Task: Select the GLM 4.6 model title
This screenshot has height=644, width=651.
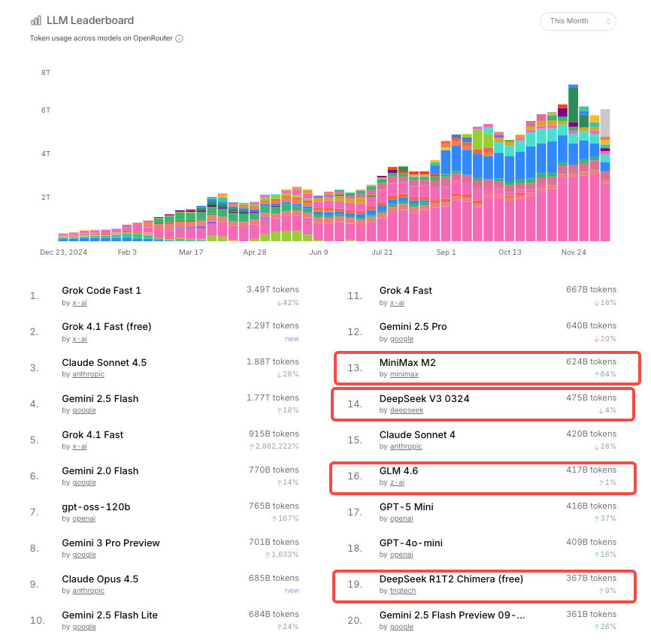Action: coord(398,470)
